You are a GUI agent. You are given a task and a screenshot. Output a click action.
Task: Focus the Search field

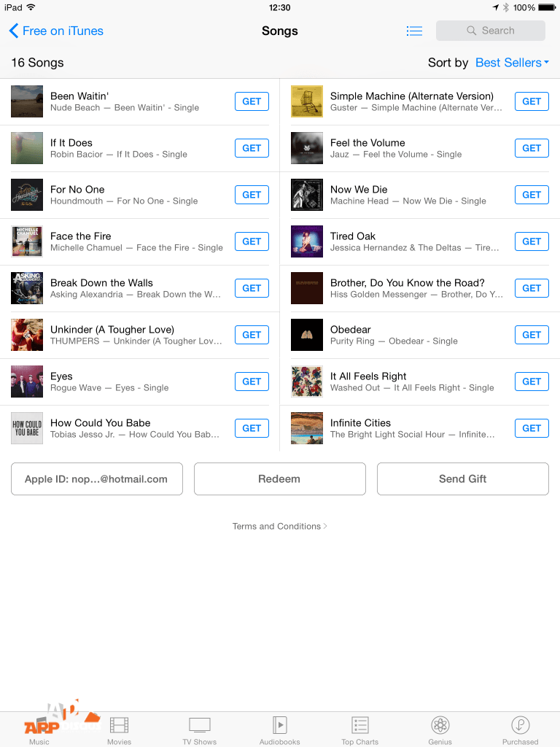[491, 31]
